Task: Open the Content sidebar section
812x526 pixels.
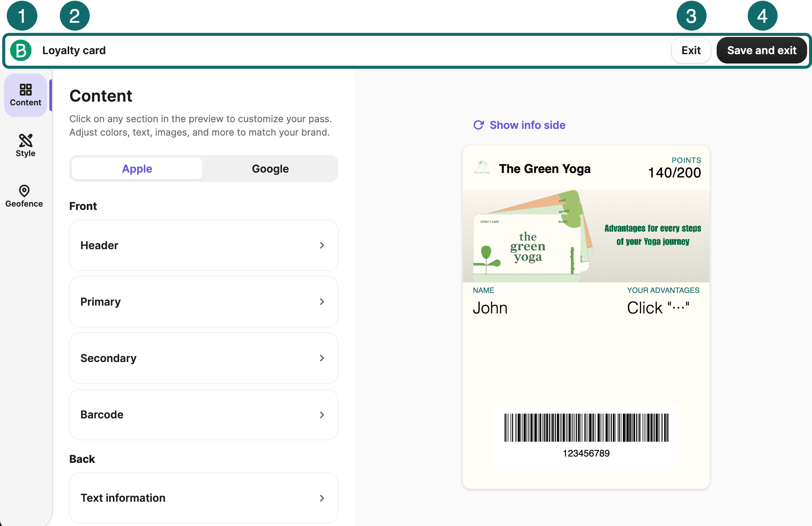Action: click(x=25, y=95)
